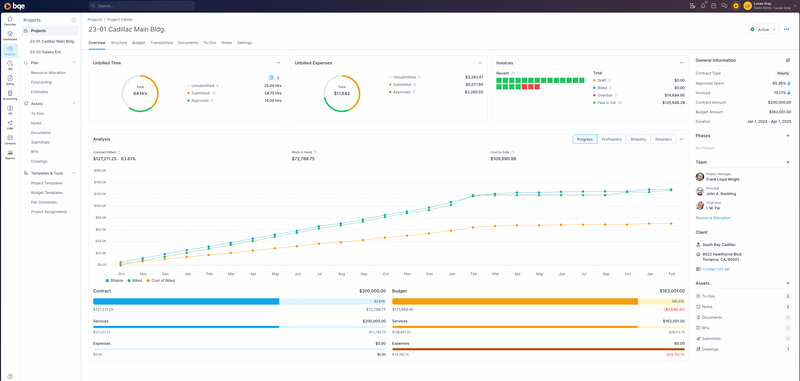The height and width of the screenshot is (381, 800).
Task: Open the CRM rail icon
Action: coord(10,124)
